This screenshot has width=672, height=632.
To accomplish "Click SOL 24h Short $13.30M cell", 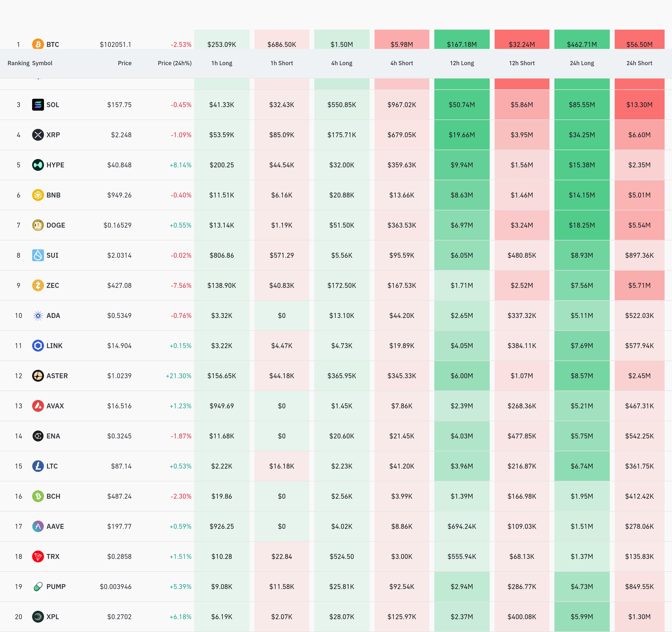I will point(639,105).
